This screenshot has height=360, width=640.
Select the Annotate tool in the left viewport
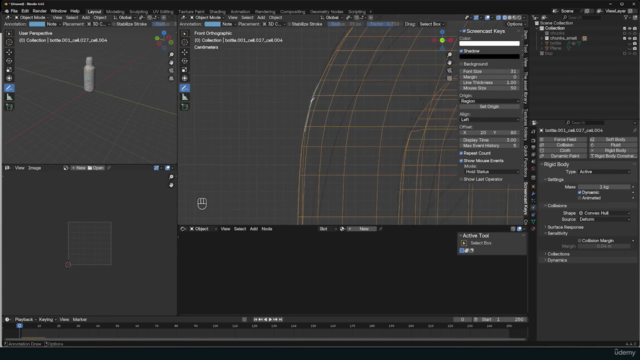click(9, 88)
